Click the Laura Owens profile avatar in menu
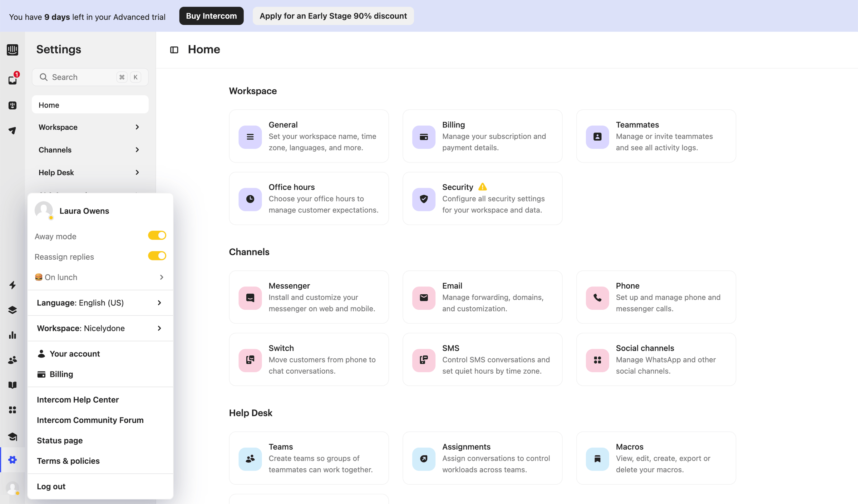The height and width of the screenshot is (504, 858). point(44,210)
